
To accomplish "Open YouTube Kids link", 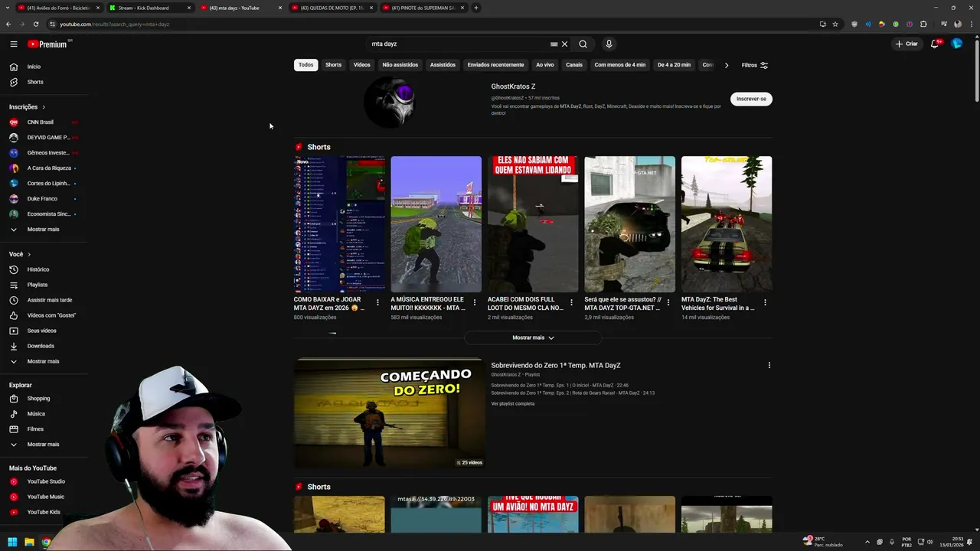I will pos(44,512).
